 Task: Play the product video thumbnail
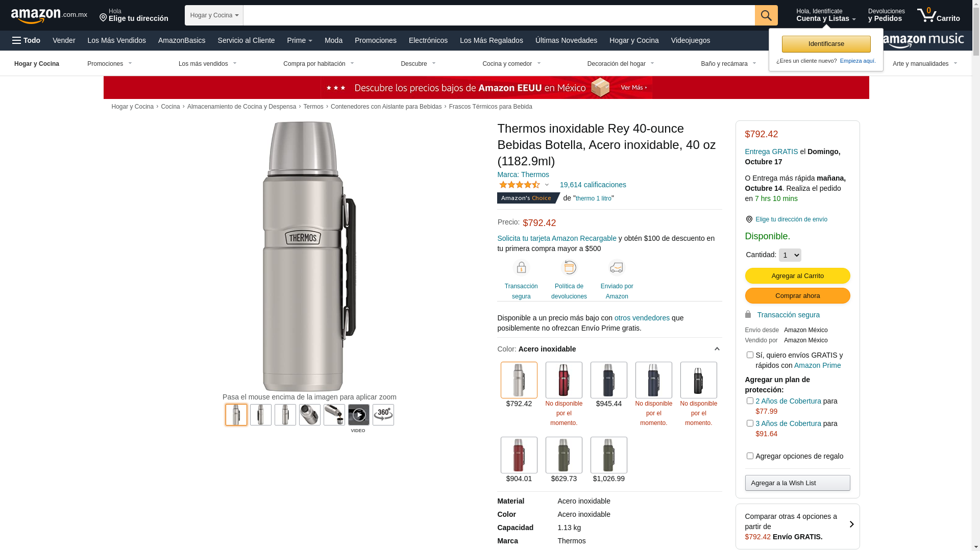359,415
